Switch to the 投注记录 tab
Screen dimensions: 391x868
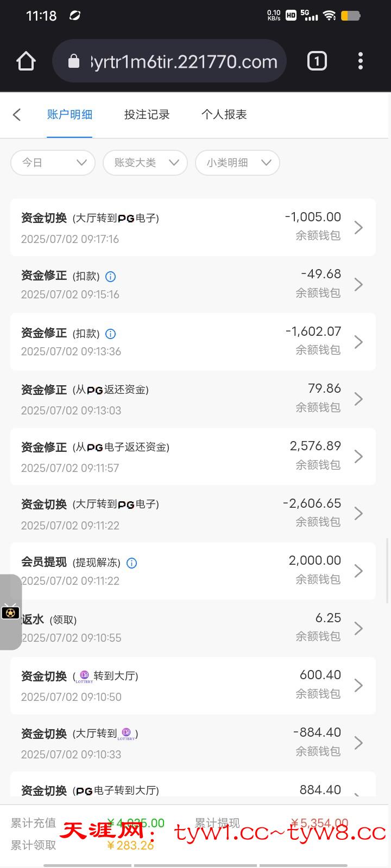coord(147,114)
